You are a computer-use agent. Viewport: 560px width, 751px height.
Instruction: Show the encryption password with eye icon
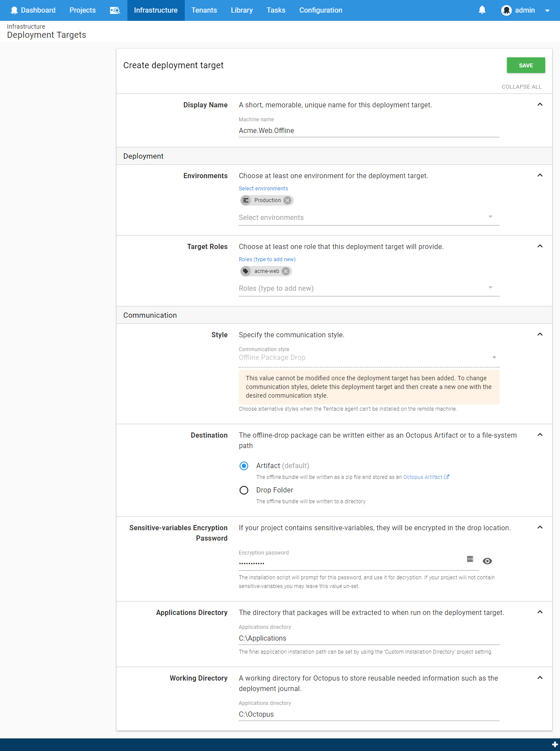click(487, 561)
